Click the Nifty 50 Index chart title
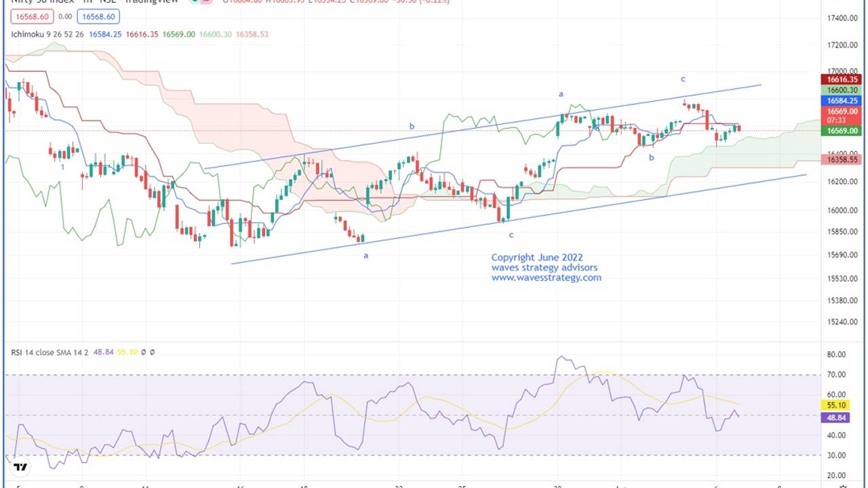 pos(41,2)
